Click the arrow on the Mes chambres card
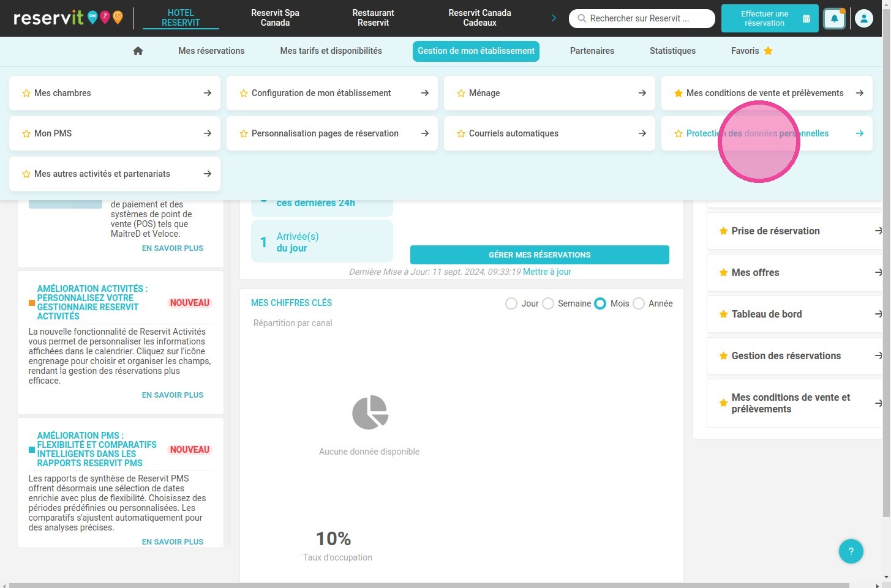The image size is (891, 588). tap(208, 93)
